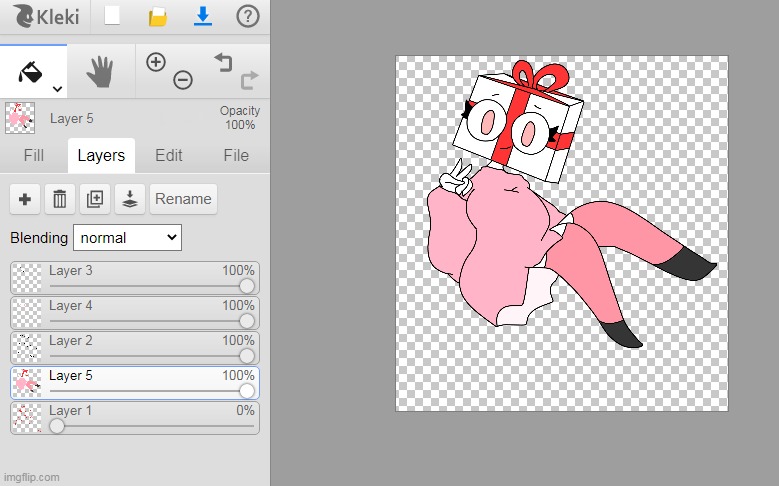Screen dimensions: 779x486
Task: Activate the hand pan tool
Action: [101, 71]
